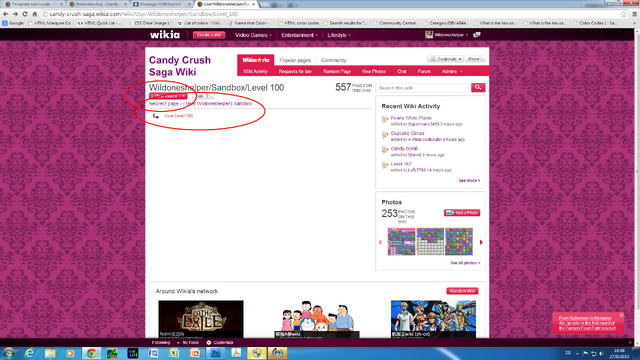The width and height of the screenshot is (640, 360).
Task: Click the browser back arrow
Action: click(6, 14)
